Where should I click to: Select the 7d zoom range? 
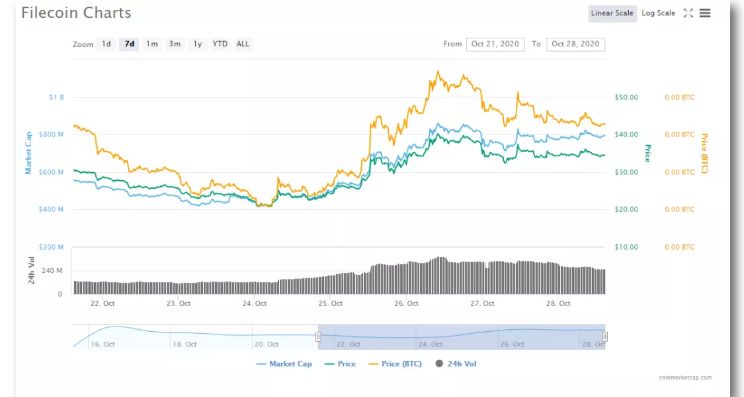129,44
